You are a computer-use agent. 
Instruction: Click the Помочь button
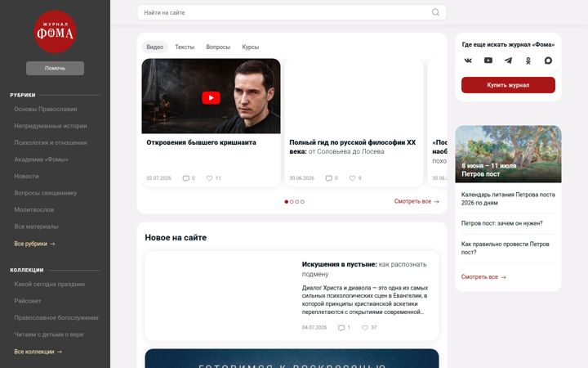coord(56,69)
